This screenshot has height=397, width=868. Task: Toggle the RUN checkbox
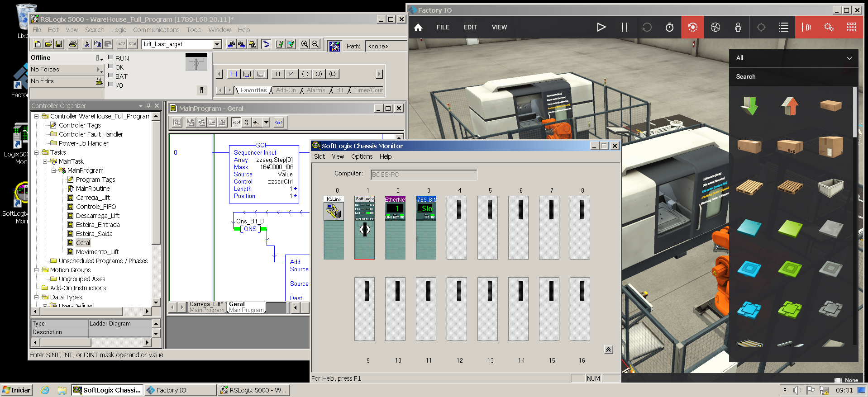coord(110,57)
